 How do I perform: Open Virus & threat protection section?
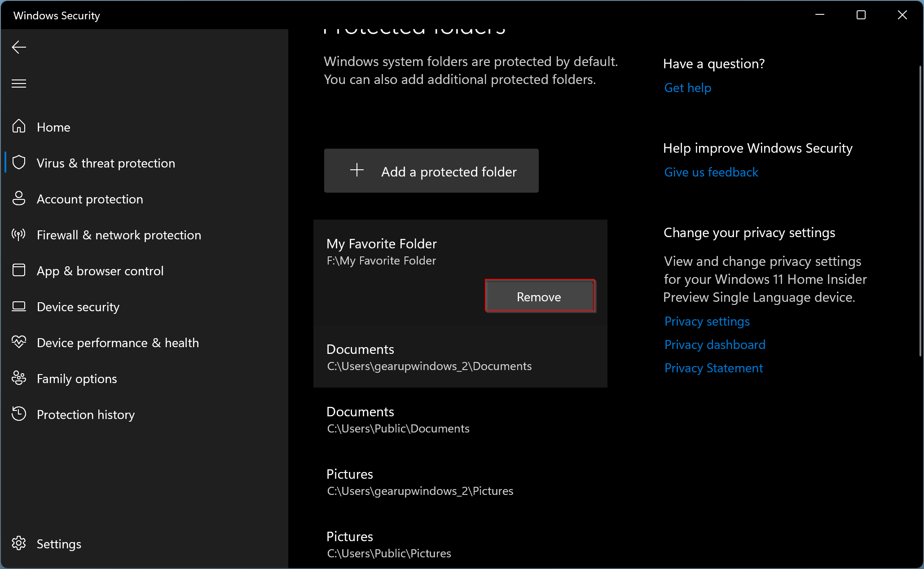(106, 163)
